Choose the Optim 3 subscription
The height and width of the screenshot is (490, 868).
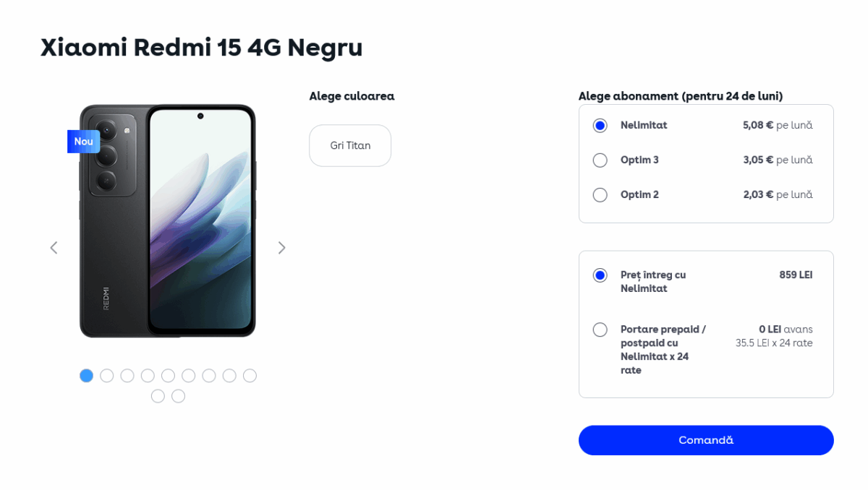coord(600,160)
